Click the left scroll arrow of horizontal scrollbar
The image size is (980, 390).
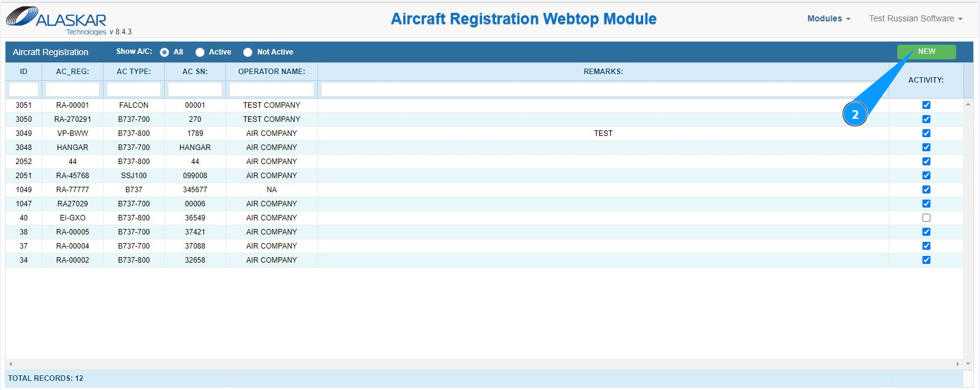(x=10, y=364)
